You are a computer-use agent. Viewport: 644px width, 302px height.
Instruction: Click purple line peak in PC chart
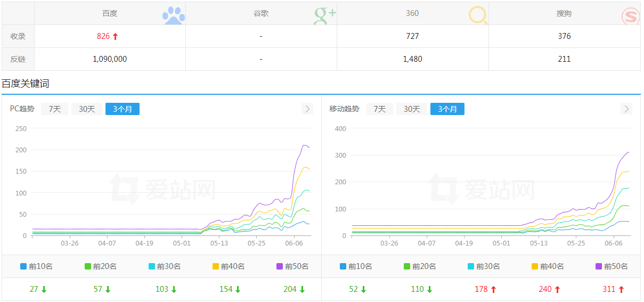(304, 145)
